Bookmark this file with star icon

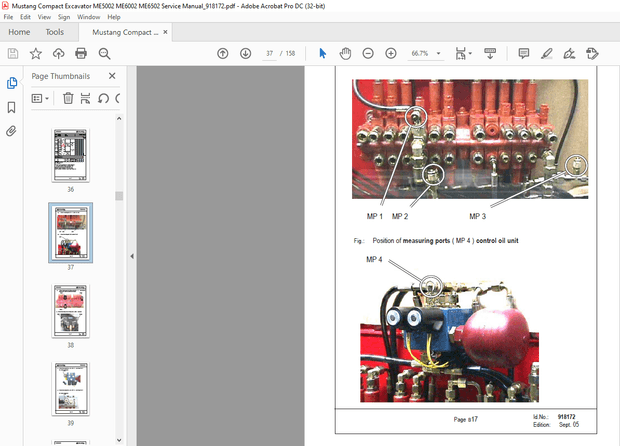tap(36, 53)
